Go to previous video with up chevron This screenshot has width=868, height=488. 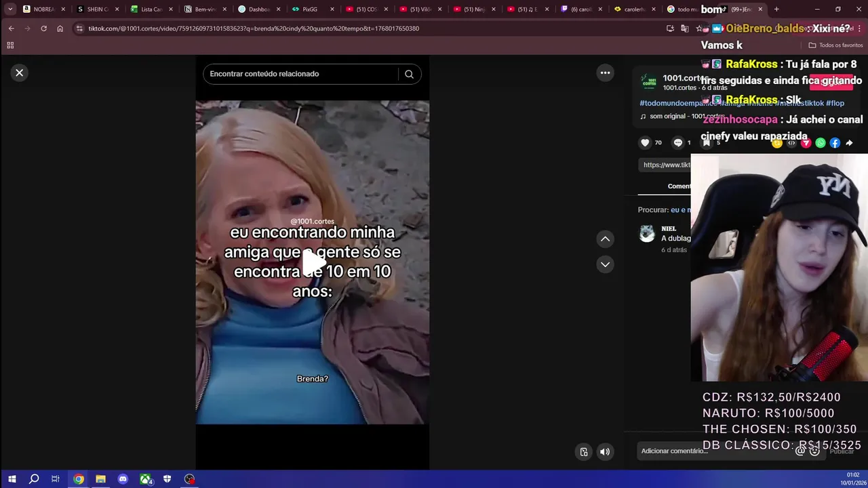(605, 239)
